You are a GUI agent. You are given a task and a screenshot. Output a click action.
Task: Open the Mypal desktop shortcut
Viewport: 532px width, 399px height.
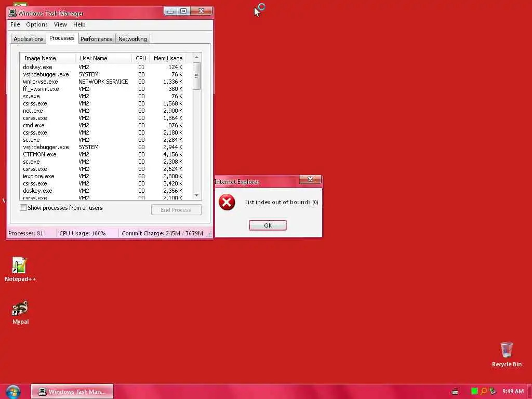[20, 312]
